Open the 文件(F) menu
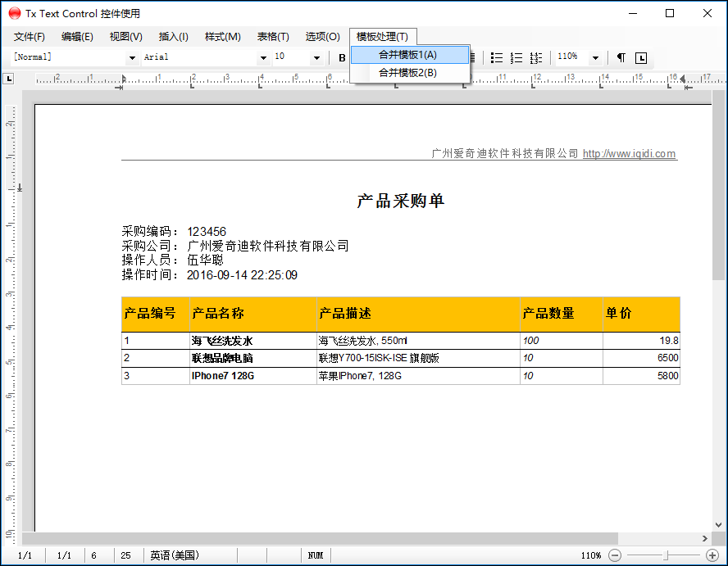The image size is (728, 566). point(29,37)
